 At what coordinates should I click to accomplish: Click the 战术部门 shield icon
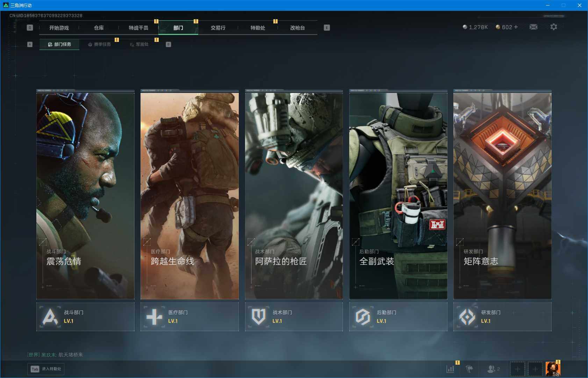coord(258,317)
